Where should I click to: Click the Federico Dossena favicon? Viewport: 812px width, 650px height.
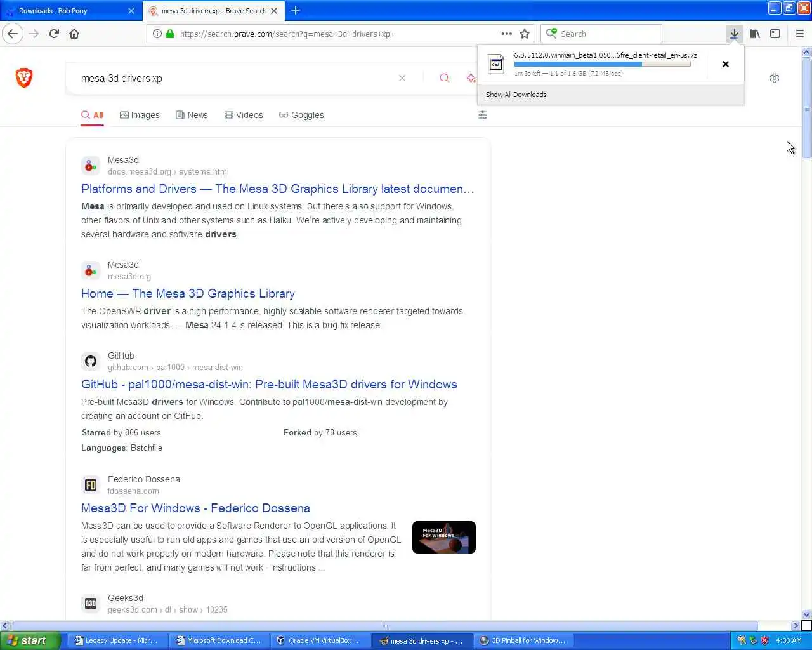click(91, 485)
